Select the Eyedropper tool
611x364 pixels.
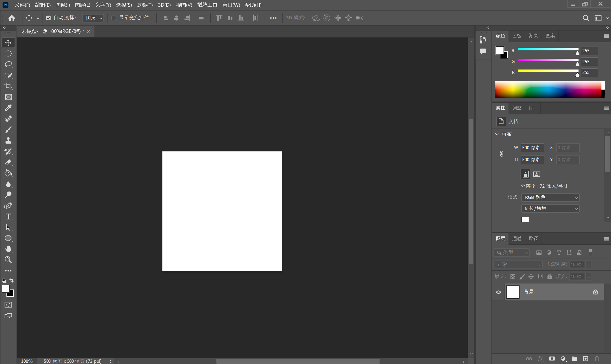tap(8, 108)
